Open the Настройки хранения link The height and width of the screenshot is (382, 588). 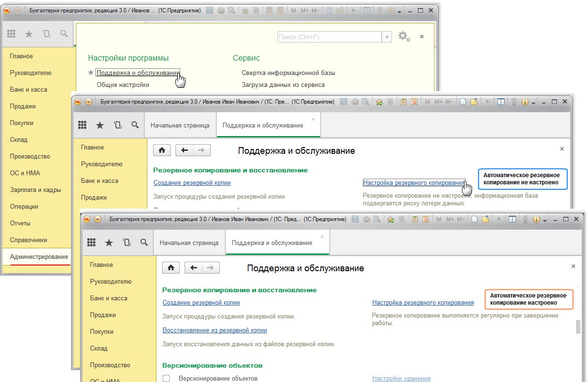(x=401, y=378)
